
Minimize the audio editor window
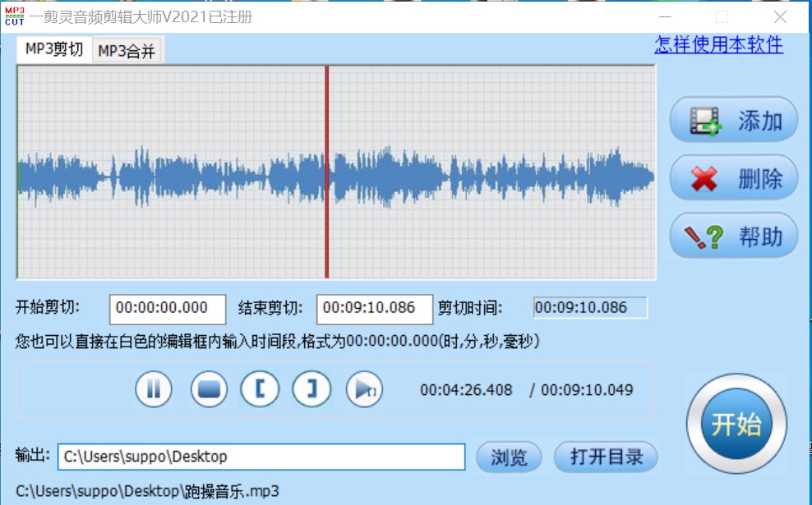666,17
